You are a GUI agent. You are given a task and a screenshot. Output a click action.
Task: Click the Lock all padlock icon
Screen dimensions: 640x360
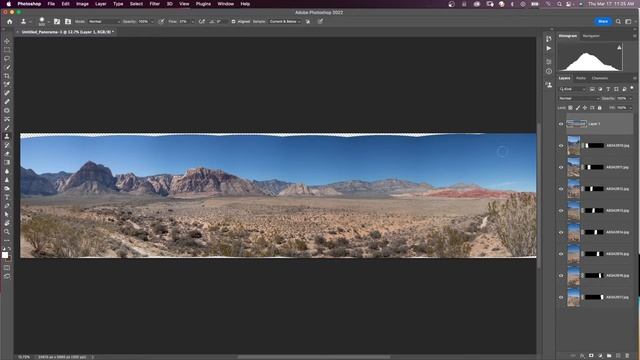click(x=600, y=108)
